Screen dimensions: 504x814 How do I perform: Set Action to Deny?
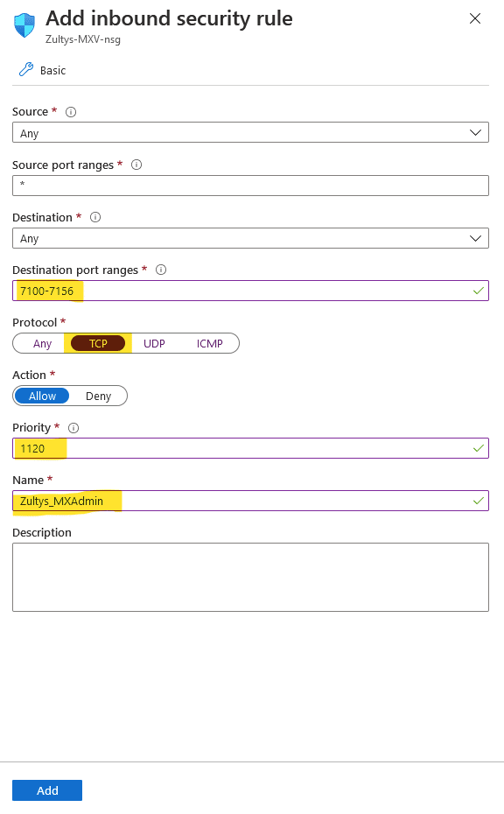(99, 396)
